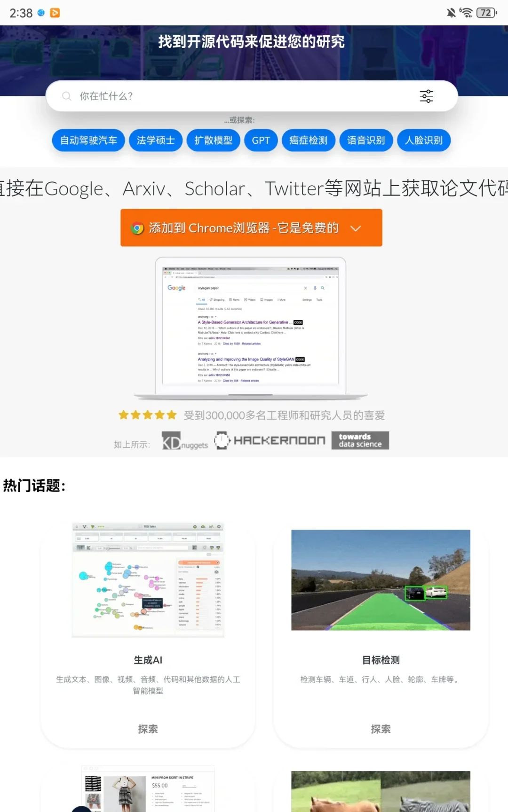Select the 自动驾驶汽车 topic chip
This screenshot has width=508, height=812.
(88, 141)
